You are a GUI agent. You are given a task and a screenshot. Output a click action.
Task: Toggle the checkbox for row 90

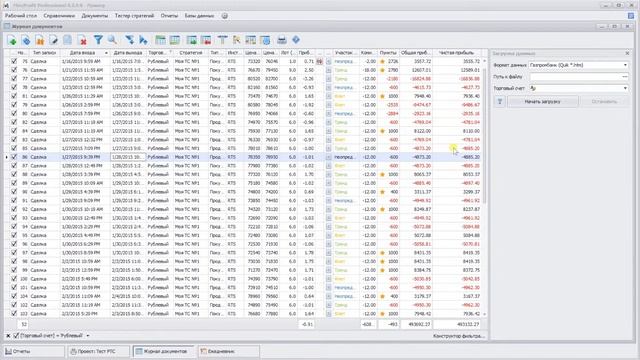14,192
